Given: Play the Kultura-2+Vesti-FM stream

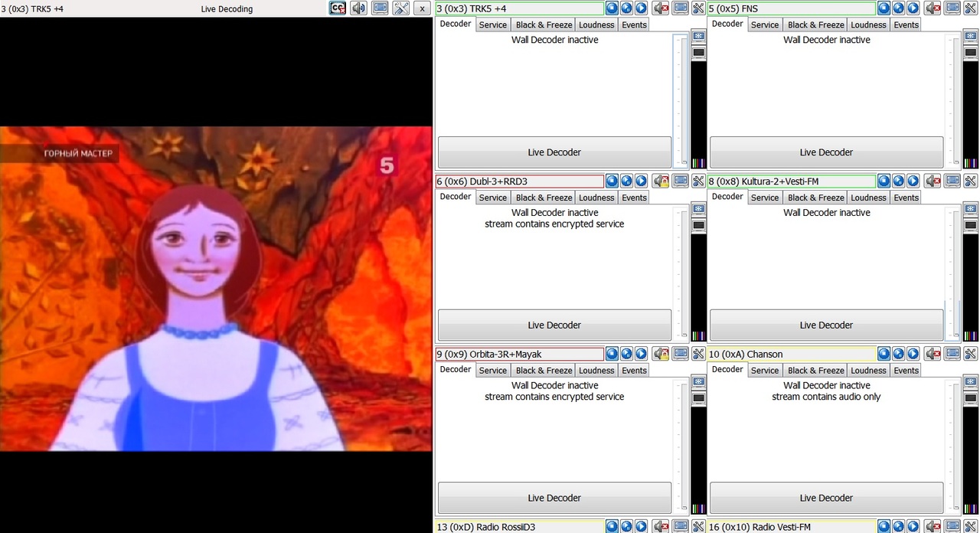Looking at the screenshot, I should [913, 181].
